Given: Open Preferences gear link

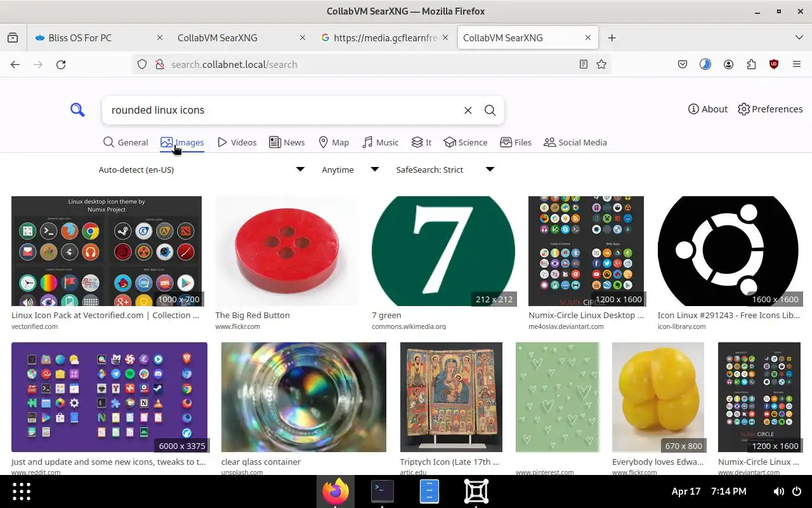Looking at the screenshot, I should coord(770,109).
